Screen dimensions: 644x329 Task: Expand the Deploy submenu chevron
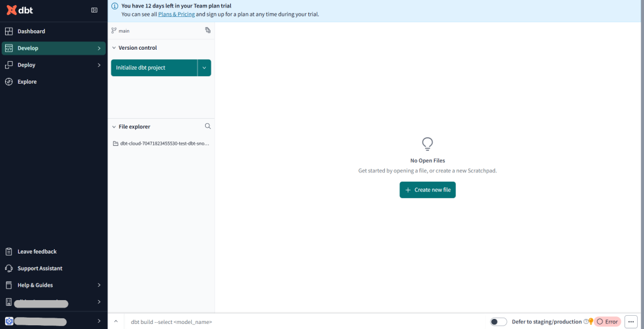pos(99,65)
